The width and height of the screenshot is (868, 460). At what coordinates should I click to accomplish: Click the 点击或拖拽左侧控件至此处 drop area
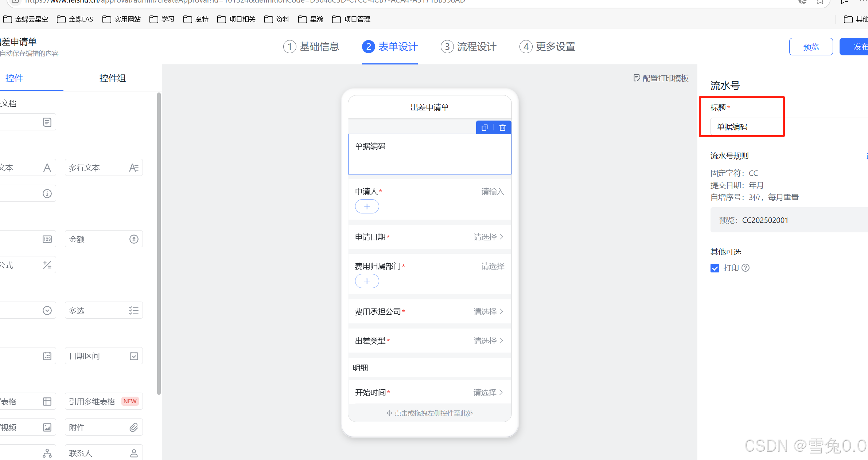tap(430, 413)
